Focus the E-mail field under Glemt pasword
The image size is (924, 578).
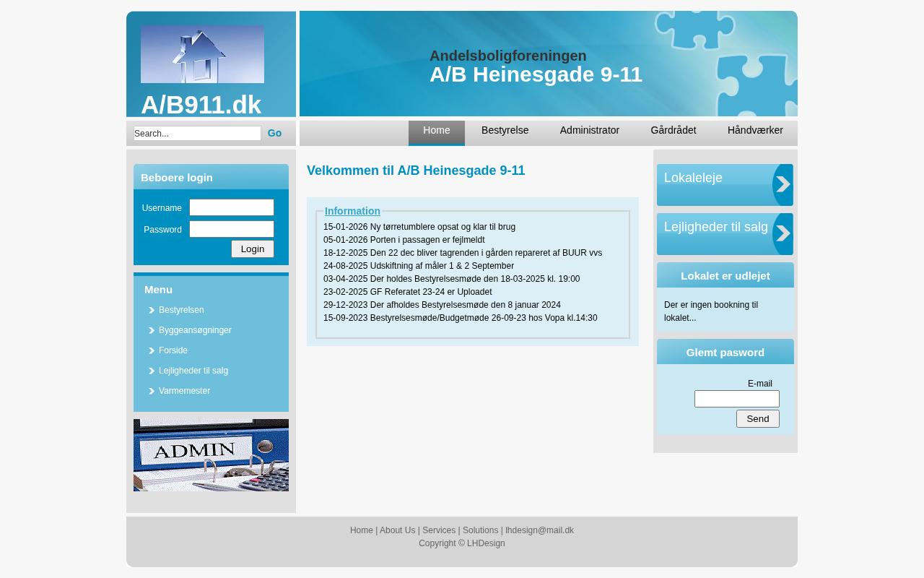(x=737, y=399)
